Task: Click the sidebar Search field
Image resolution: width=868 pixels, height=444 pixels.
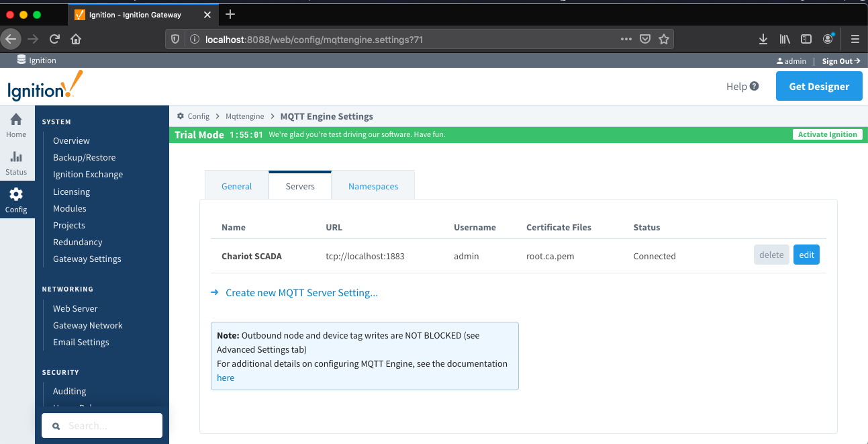Action: [102, 425]
